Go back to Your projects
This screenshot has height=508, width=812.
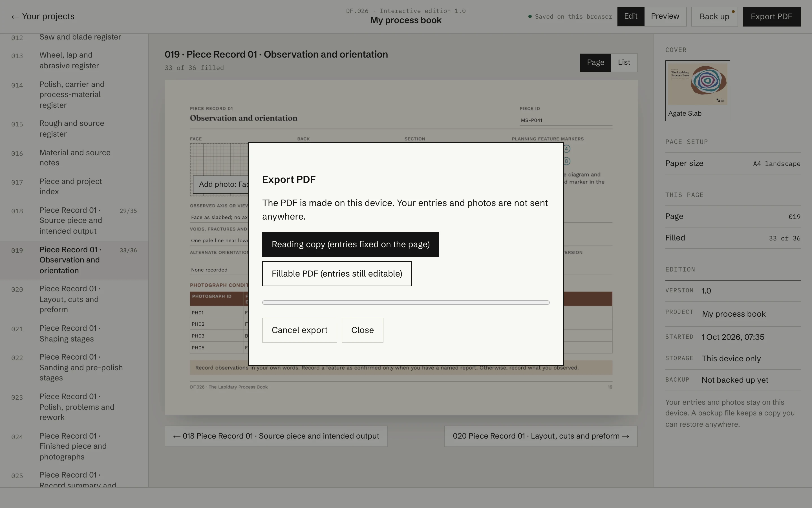[x=43, y=16]
